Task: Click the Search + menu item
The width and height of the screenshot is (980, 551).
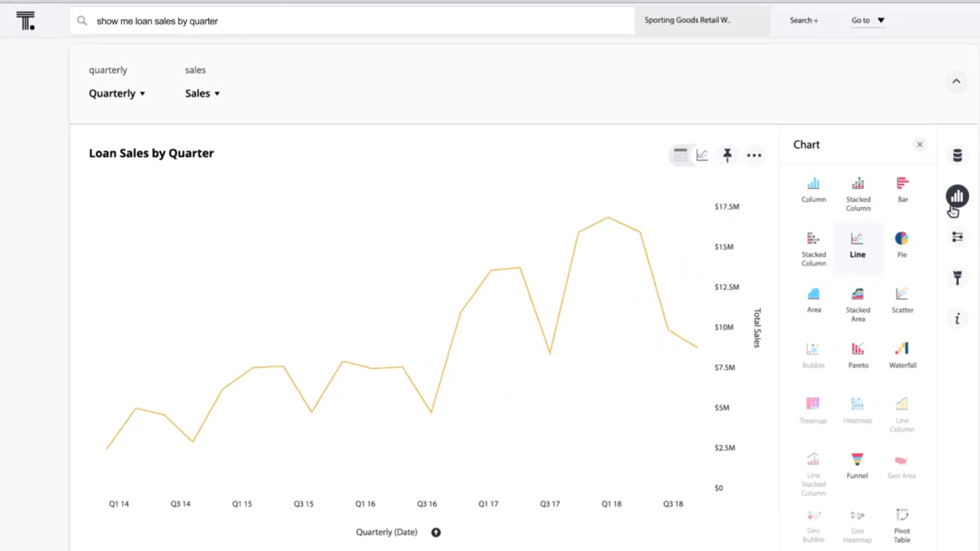Action: (x=803, y=20)
